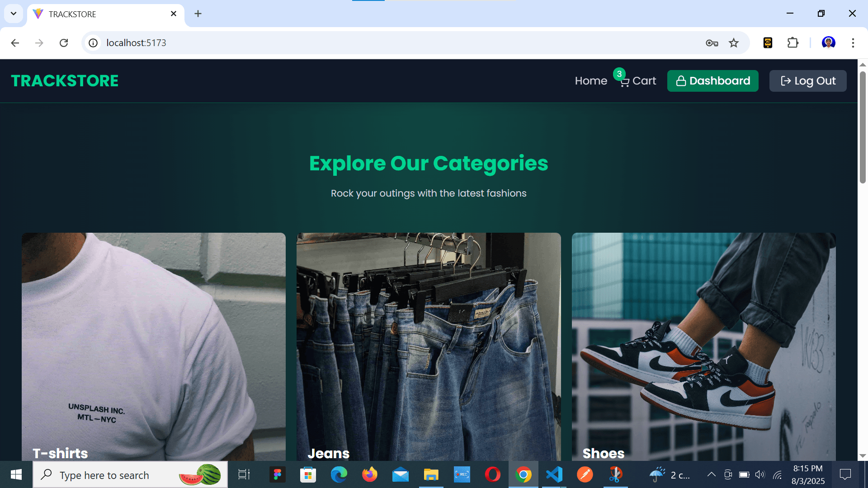Viewport: 868px width, 488px height.
Task: Open the screen recorder taskbar icon
Action: pyautogui.click(x=462, y=474)
